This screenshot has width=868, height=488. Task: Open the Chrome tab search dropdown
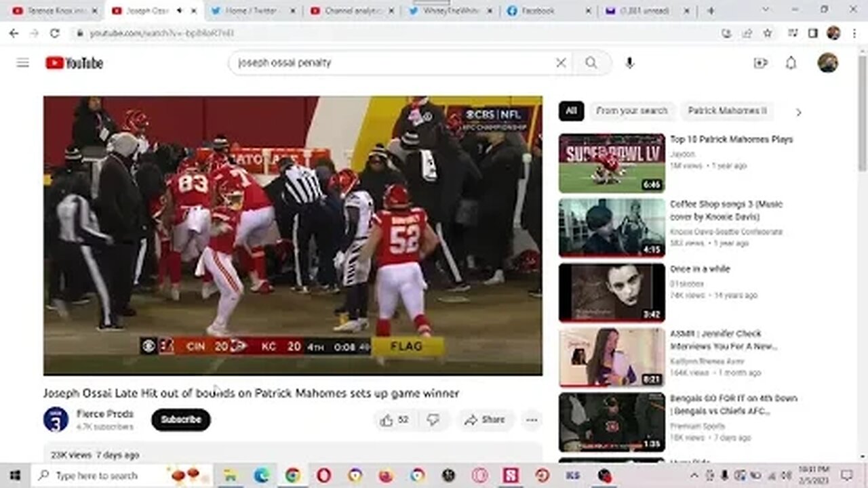click(765, 11)
